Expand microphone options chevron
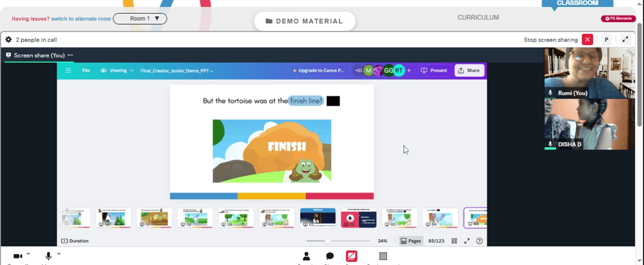Viewport: 644px width, 265px height. pos(59,253)
